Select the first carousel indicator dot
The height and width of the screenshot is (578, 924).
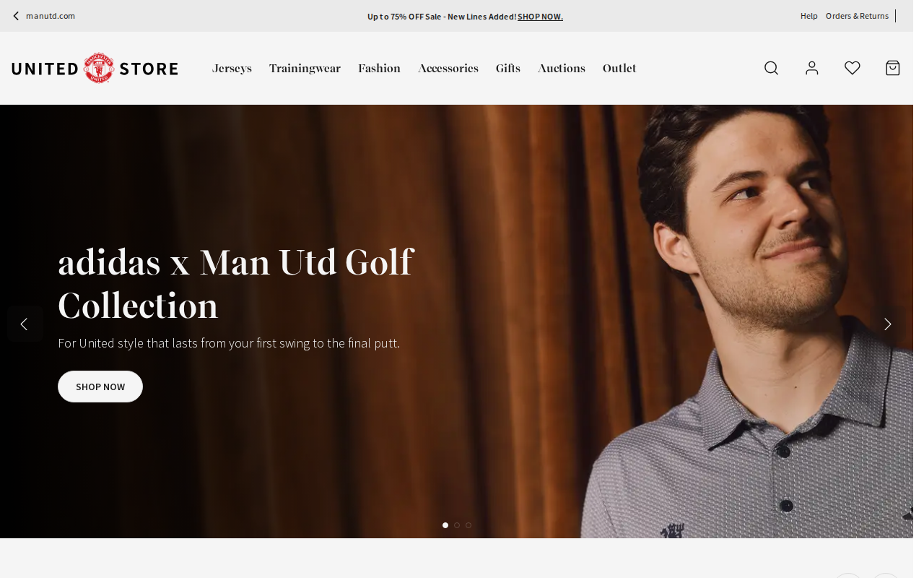coord(445,525)
